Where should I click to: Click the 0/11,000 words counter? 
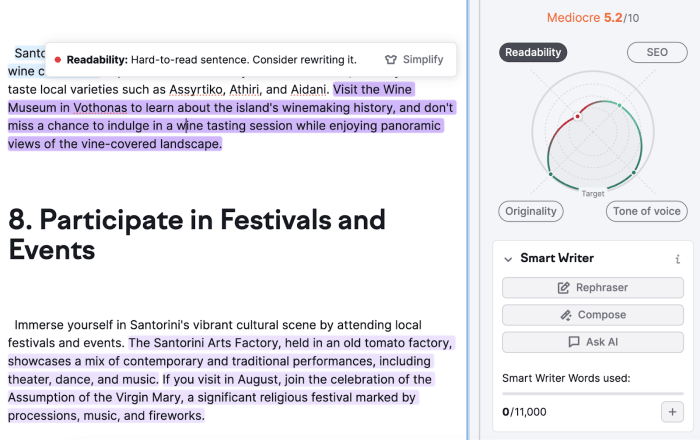tap(524, 411)
